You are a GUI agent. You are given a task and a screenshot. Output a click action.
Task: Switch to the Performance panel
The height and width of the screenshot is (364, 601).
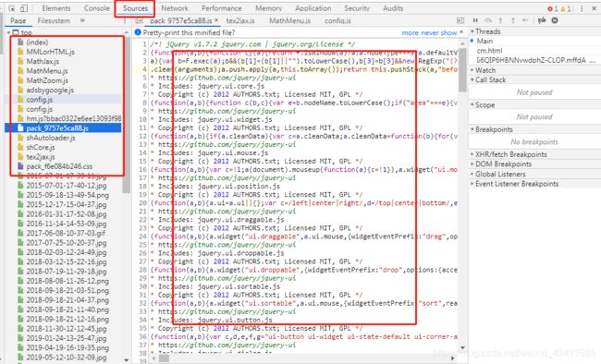click(x=222, y=8)
